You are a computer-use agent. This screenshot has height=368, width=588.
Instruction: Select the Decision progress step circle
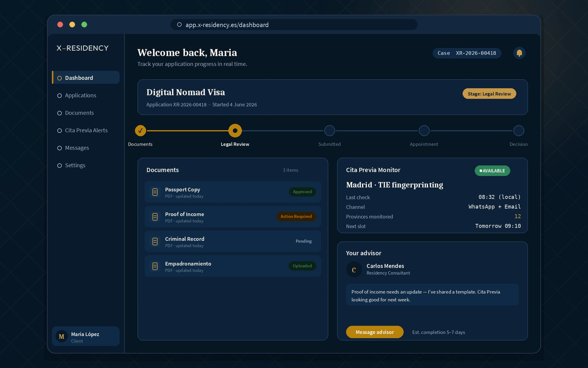(x=519, y=131)
